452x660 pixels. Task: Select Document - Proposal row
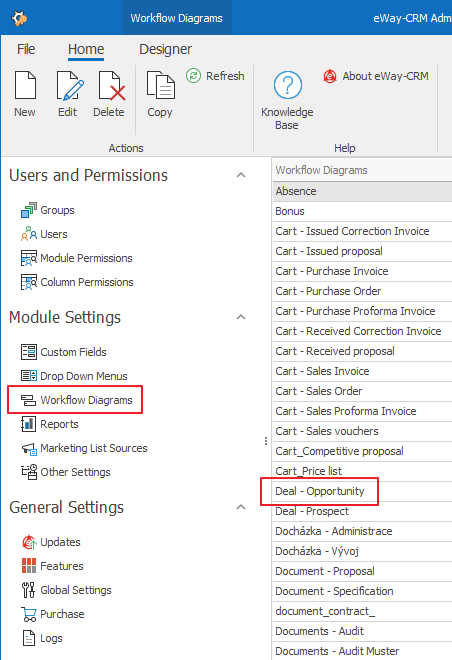pos(362,571)
